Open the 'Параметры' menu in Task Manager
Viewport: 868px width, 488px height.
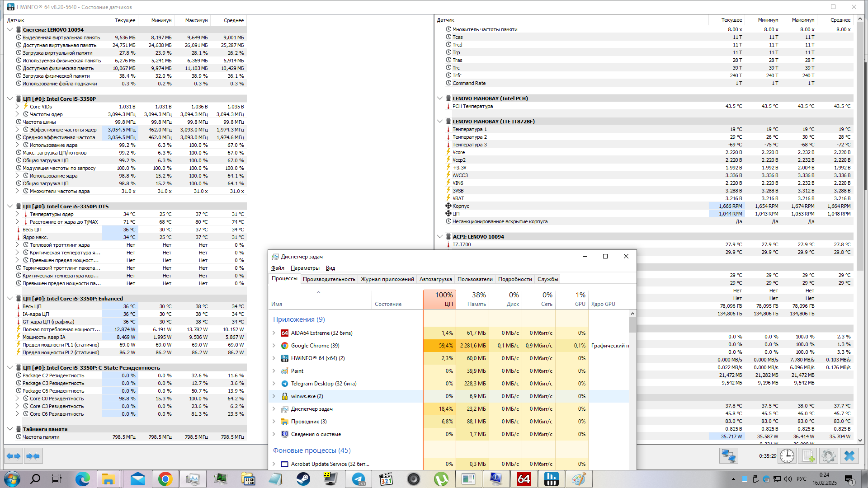click(305, 268)
